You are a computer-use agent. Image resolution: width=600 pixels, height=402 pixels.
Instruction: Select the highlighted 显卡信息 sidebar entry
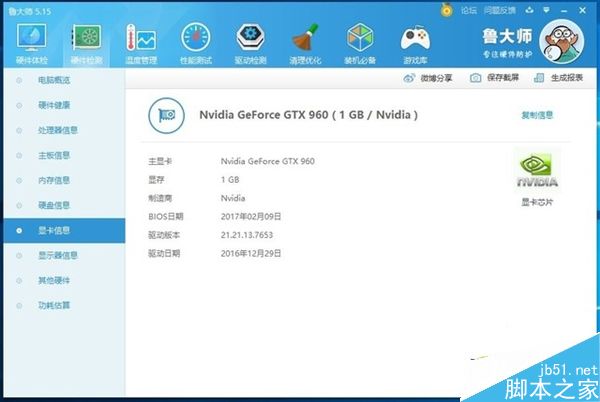[64, 231]
